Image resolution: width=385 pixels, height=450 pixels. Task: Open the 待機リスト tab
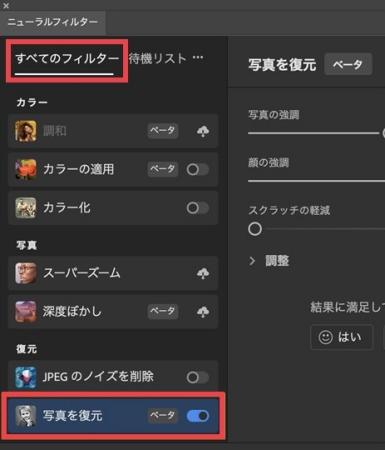pos(158,58)
